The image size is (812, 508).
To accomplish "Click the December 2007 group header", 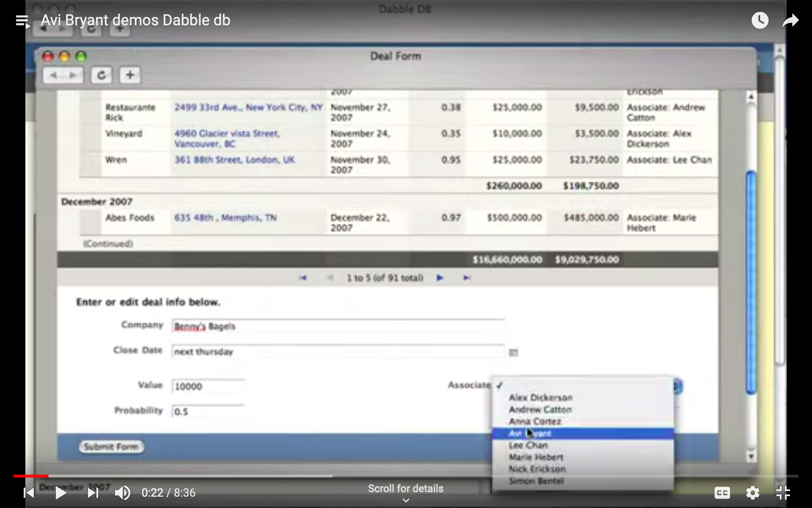I will (97, 202).
